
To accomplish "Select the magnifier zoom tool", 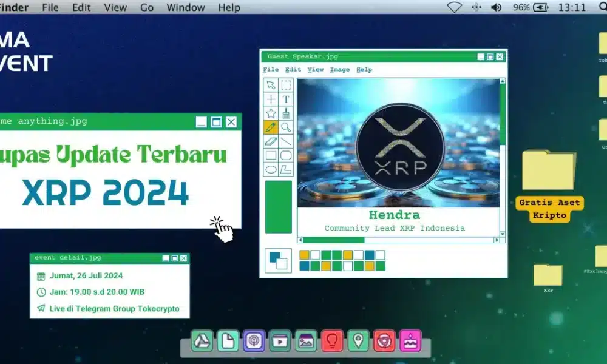I will [286, 127].
